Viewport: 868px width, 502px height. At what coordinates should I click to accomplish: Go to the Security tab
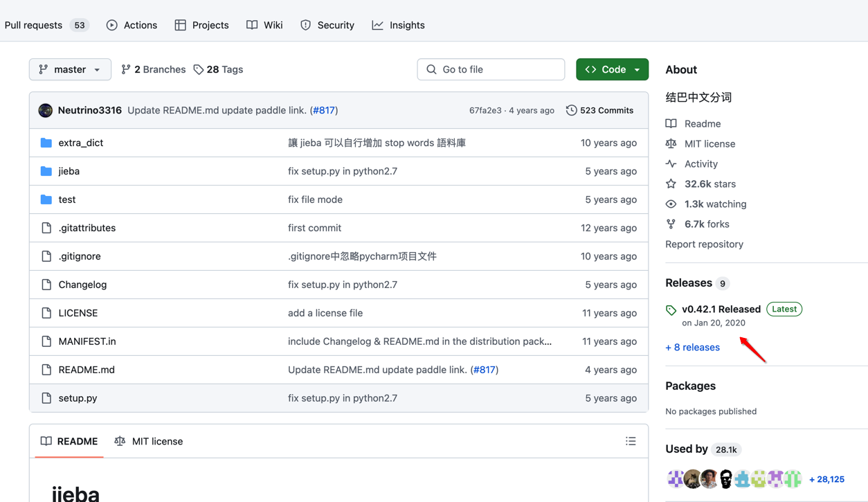327,25
